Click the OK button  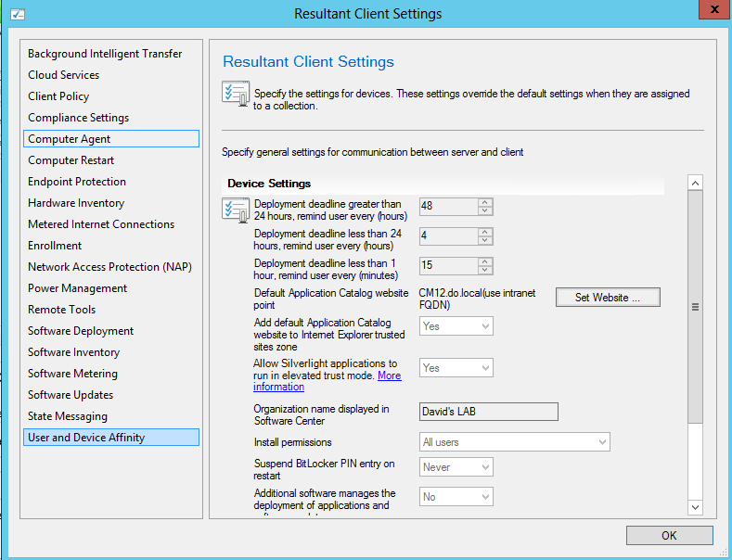pyautogui.click(x=670, y=535)
